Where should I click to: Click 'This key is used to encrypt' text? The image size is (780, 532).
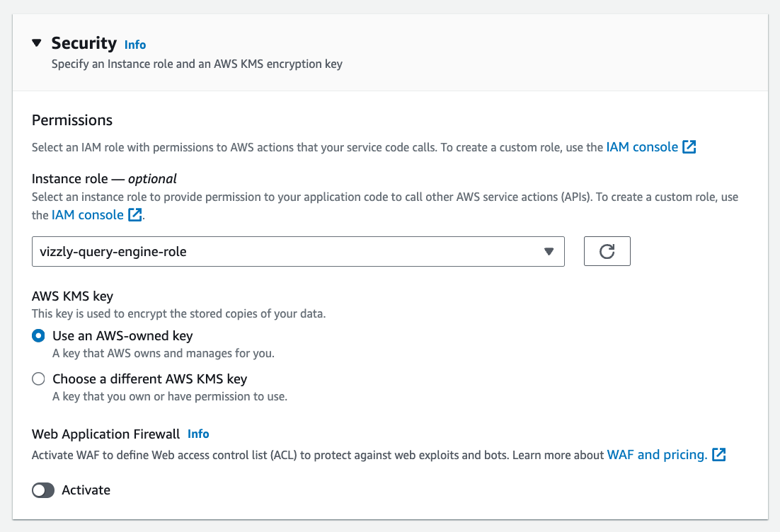tap(178, 313)
